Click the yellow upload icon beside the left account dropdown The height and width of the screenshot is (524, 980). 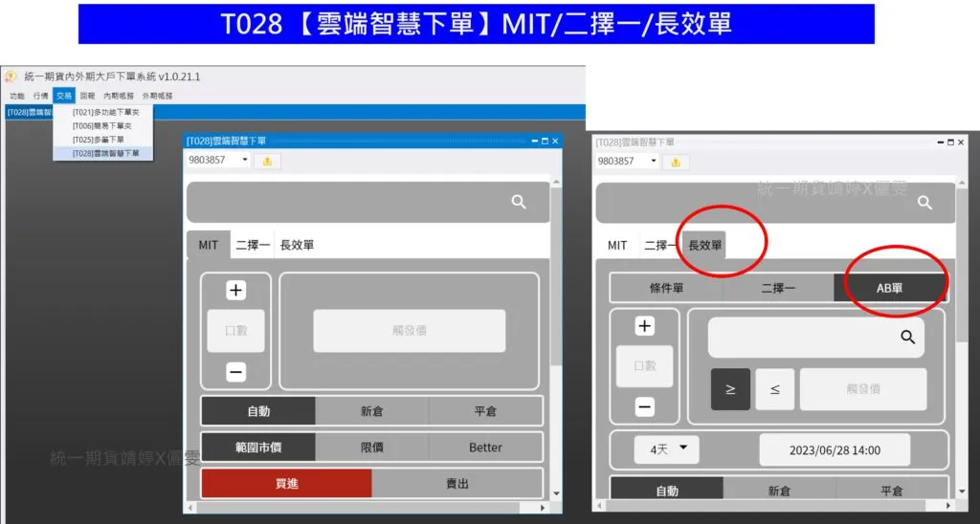click(266, 161)
